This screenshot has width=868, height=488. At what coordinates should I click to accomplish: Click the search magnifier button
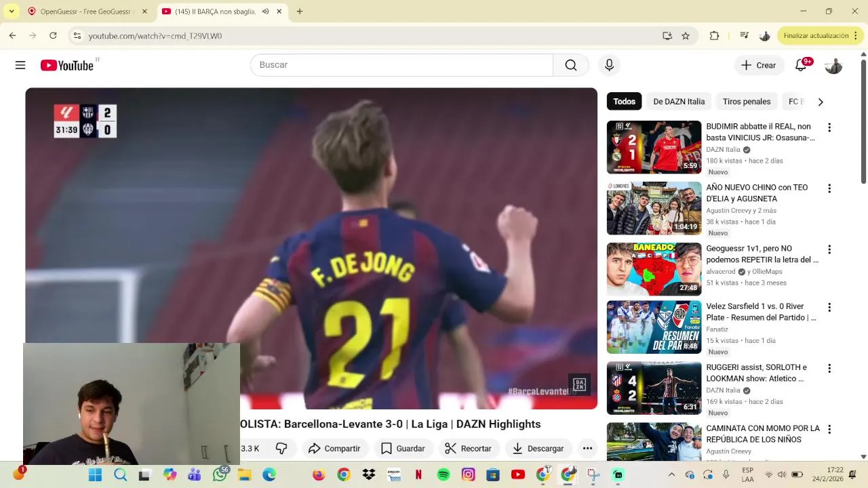point(571,65)
